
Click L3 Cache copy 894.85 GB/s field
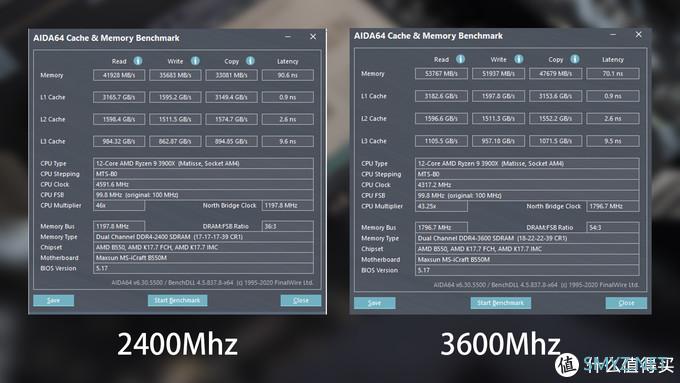click(232, 141)
